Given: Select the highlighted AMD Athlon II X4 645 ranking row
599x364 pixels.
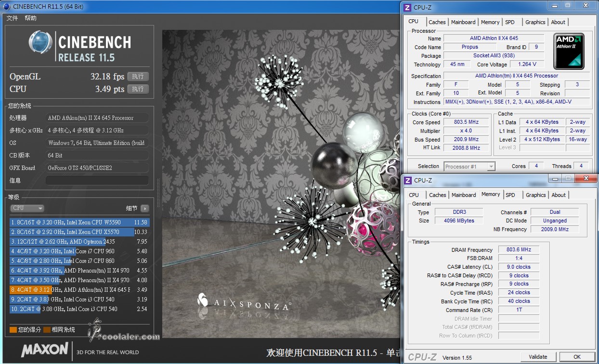Looking at the screenshot, I should (x=79, y=290).
